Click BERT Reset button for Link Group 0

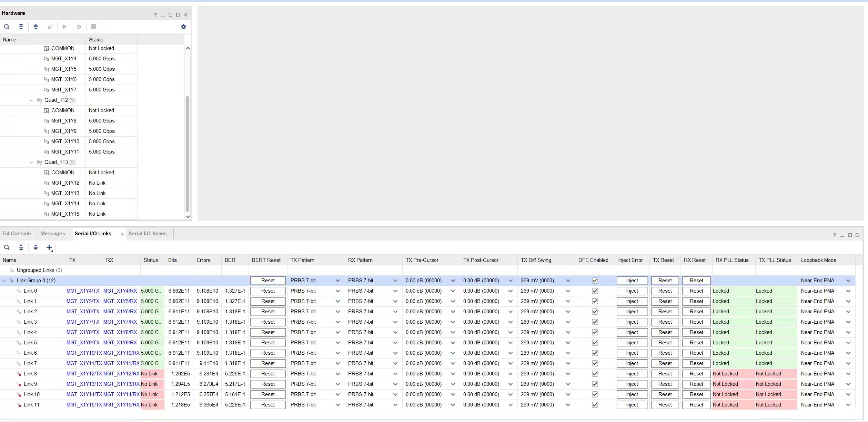[268, 281]
